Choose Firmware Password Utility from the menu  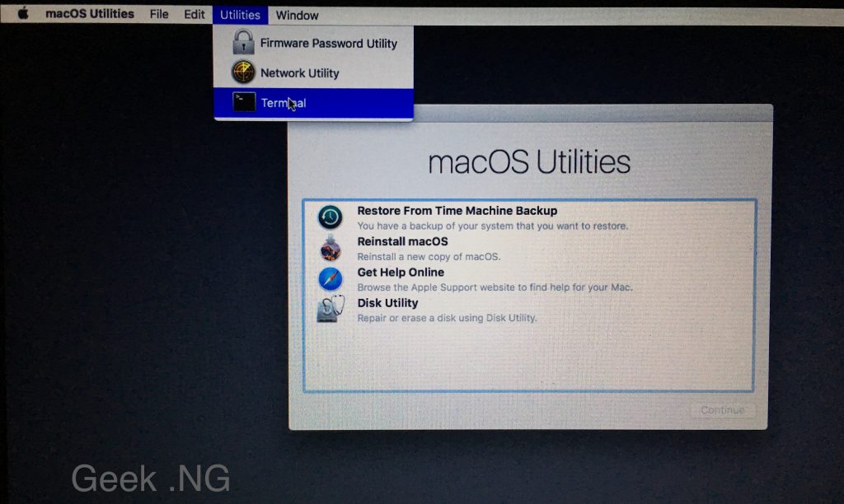point(314,43)
